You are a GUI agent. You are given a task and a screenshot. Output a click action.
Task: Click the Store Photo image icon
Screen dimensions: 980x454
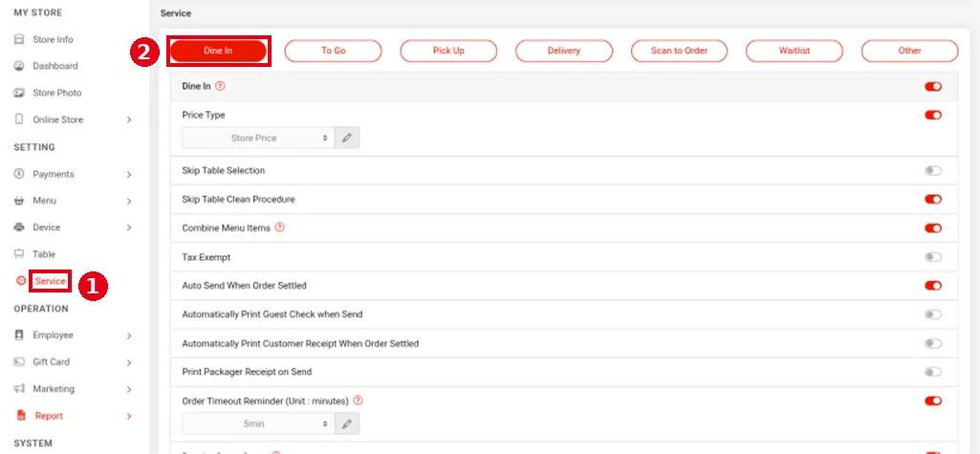19,93
